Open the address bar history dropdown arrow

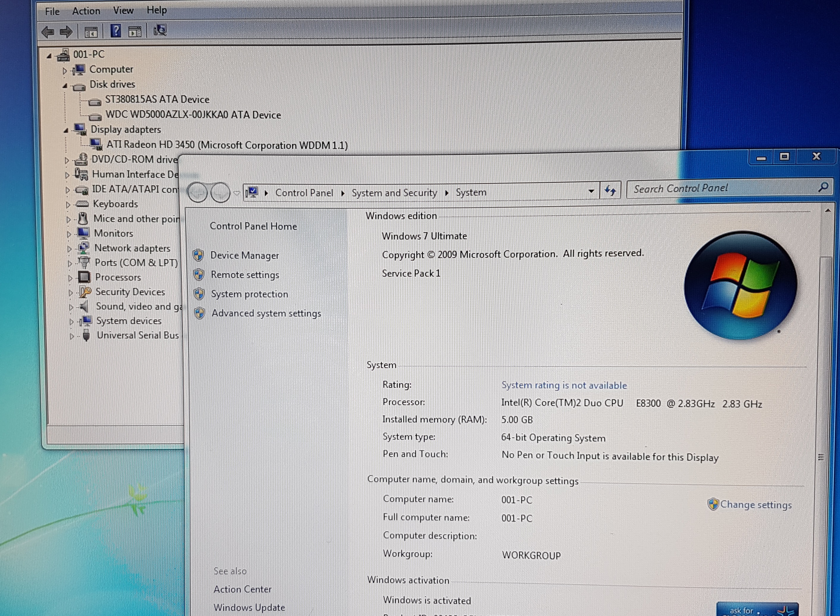[591, 191]
